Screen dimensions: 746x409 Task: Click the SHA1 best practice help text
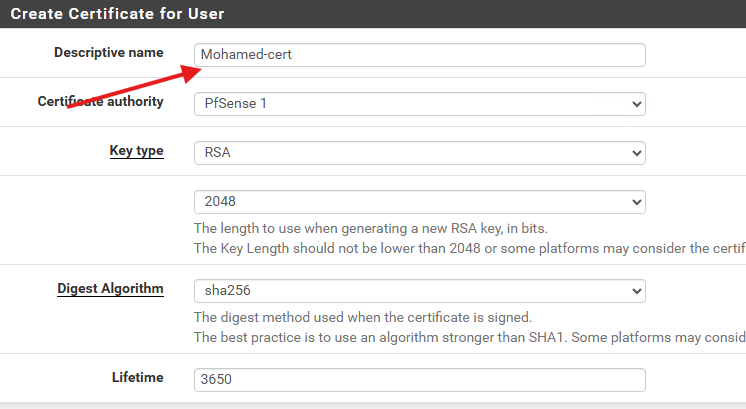[470, 337]
